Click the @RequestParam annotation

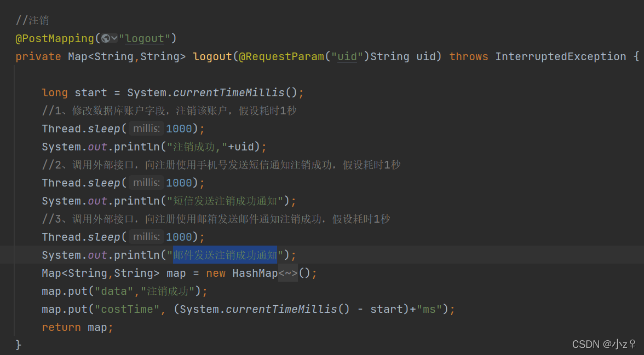[281, 57]
